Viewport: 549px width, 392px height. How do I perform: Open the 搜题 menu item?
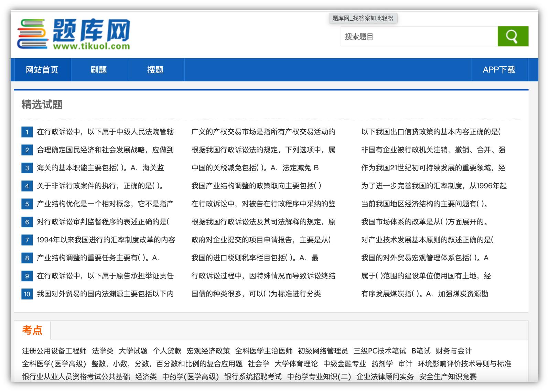[x=155, y=70]
